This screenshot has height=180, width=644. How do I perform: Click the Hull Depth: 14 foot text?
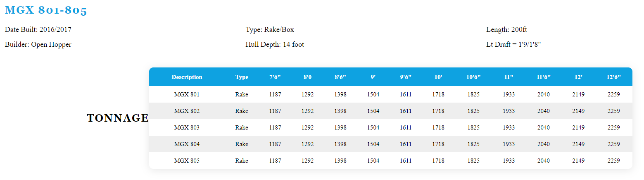coord(275,45)
